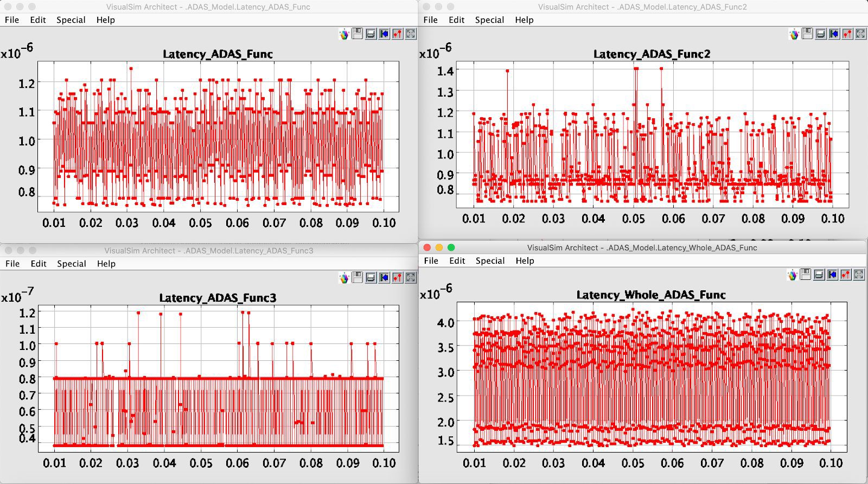Open the File menu in Latency_ADAS_Func3 window
The image size is (868, 484).
coord(12,263)
